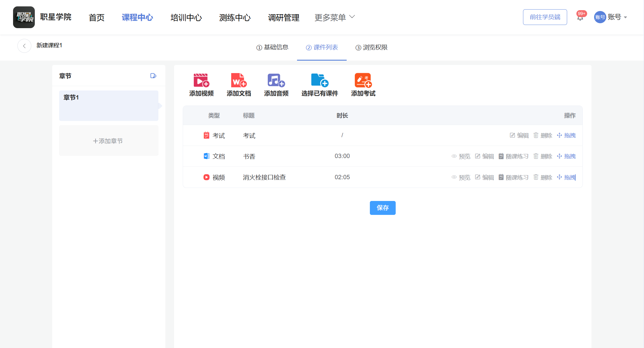Viewport: 644px width, 348px height.
Task: Open 课程中心 in the navigation
Action: click(137, 17)
